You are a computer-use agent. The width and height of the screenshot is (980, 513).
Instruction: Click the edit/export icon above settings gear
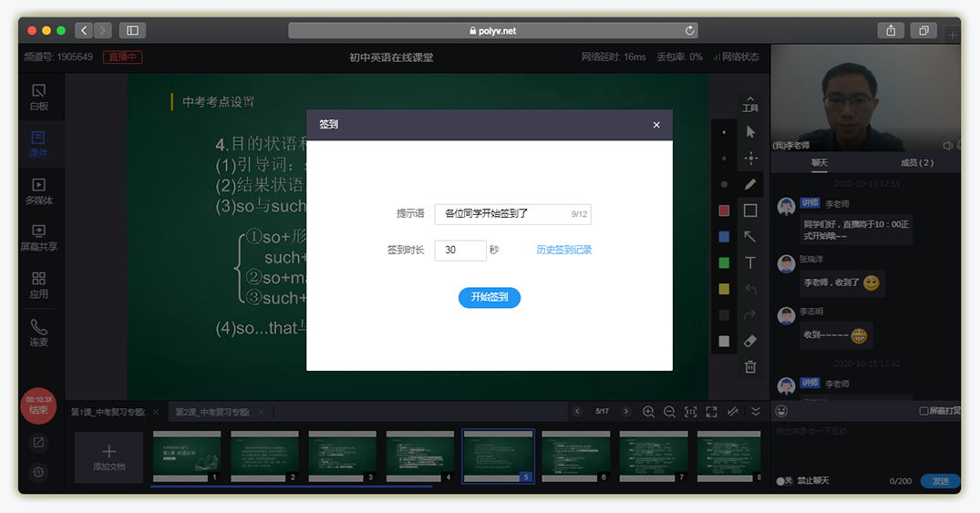tap(39, 443)
